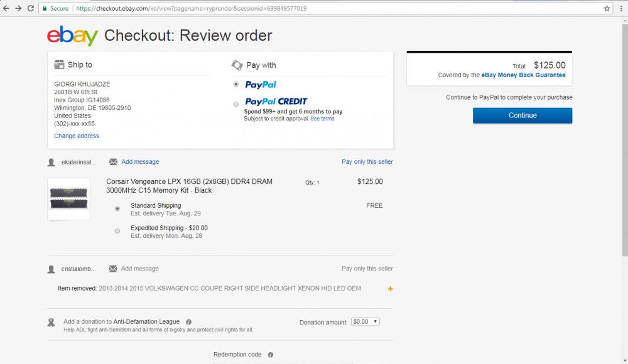Click Change address link
This screenshot has height=364, width=628.
[x=77, y=136]
